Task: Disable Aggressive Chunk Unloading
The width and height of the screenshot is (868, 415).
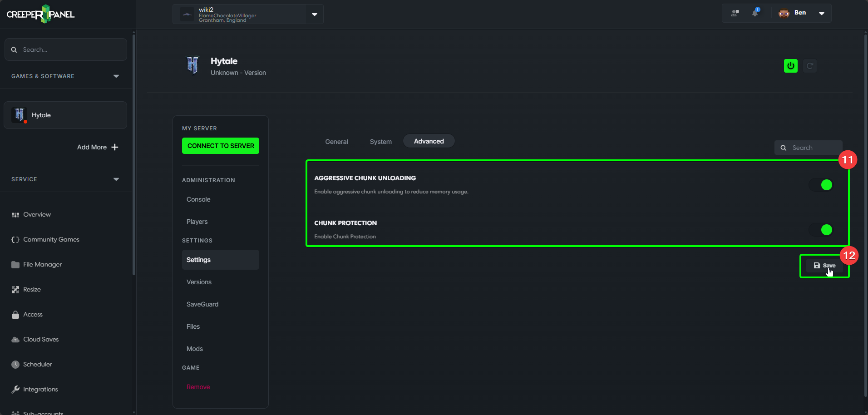Action: pyautogui.click(x=822, y=185)
